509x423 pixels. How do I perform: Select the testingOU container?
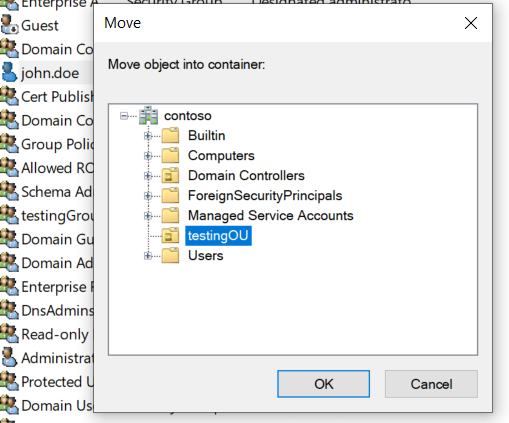pos(218,236)
